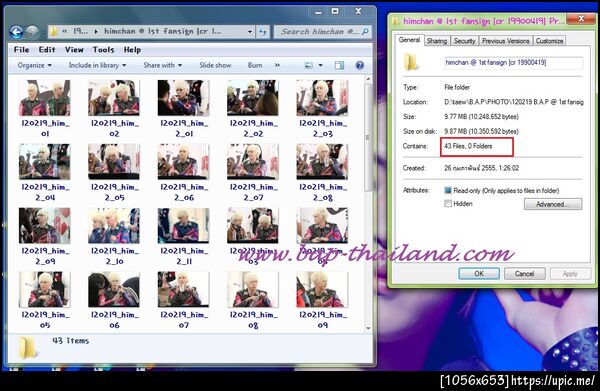Viewport: 600px width, 391px height.
Task: Expand Include in library dropdown
Action: tap(98, 65)
